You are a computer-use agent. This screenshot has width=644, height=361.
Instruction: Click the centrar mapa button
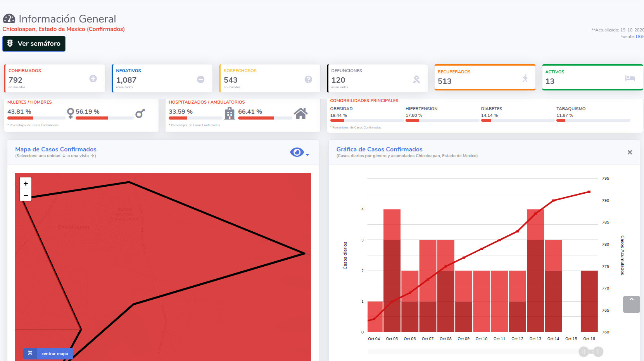click(48, 353)
